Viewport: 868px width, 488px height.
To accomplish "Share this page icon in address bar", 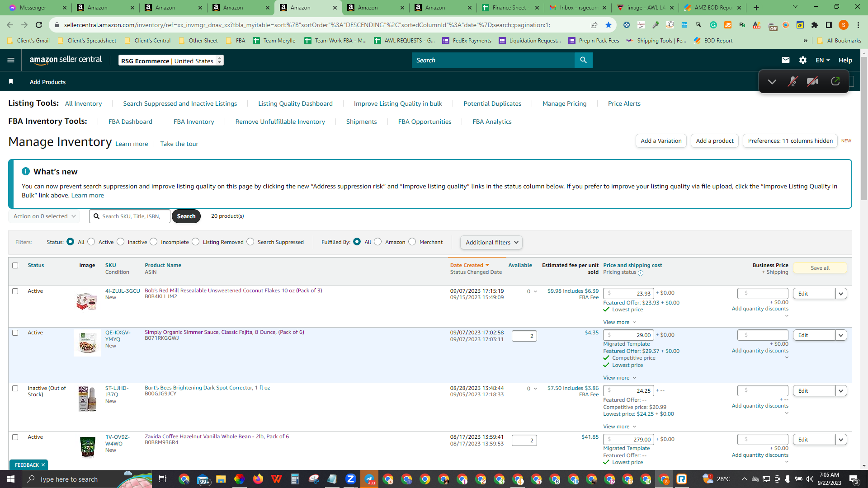I will tap(594, 25).
